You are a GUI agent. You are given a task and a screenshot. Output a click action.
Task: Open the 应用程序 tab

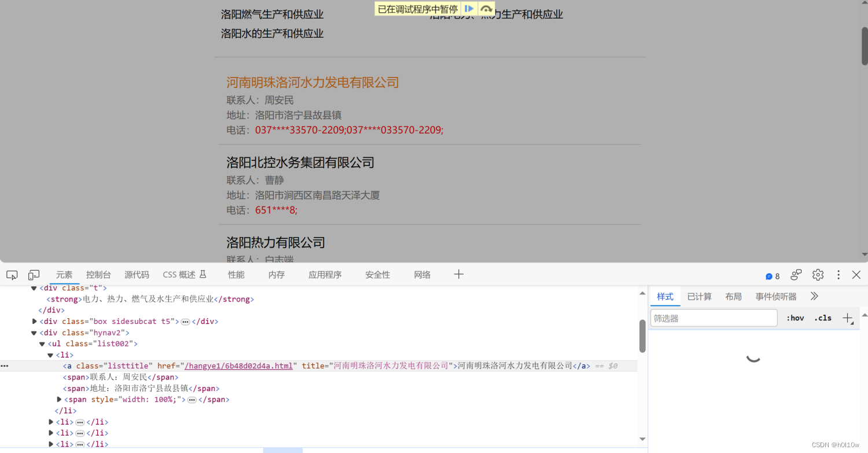325,275
